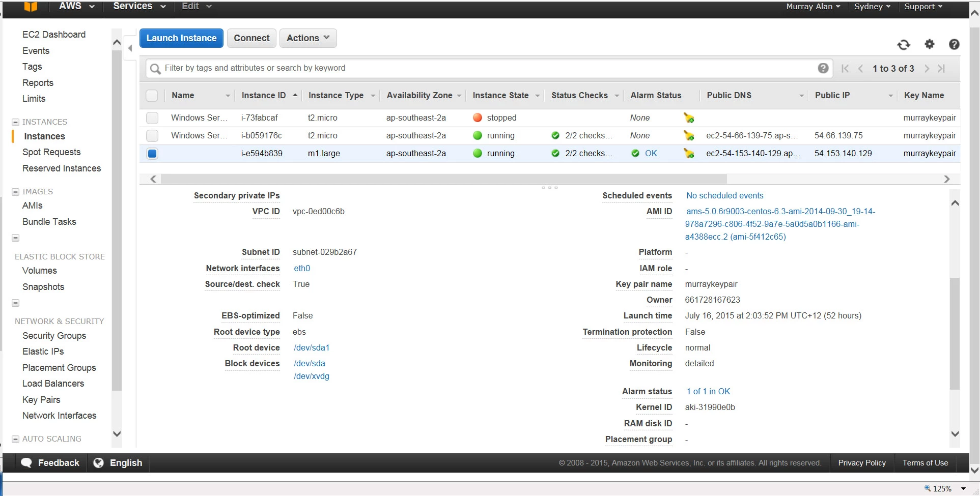980x496 pixels.
Task: Click the pane resize handle dots
Action: [x=550, y=188]
